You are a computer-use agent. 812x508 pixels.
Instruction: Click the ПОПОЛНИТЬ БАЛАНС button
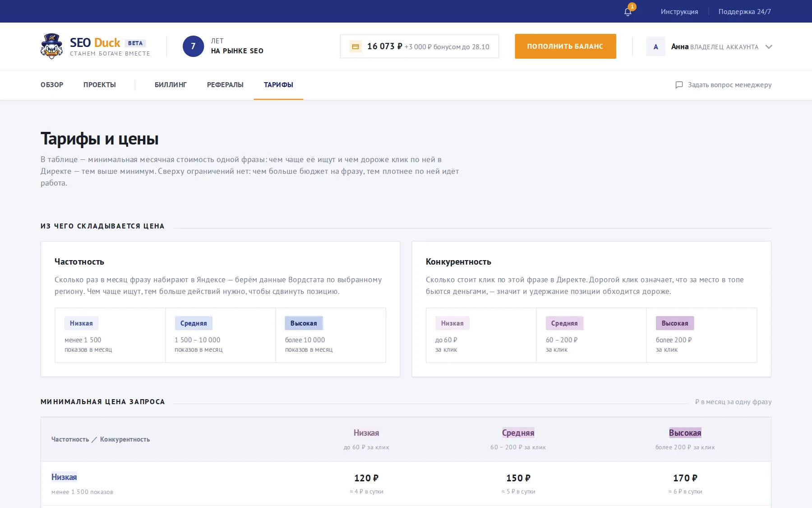pyautogui.click(x=565, y=46)
